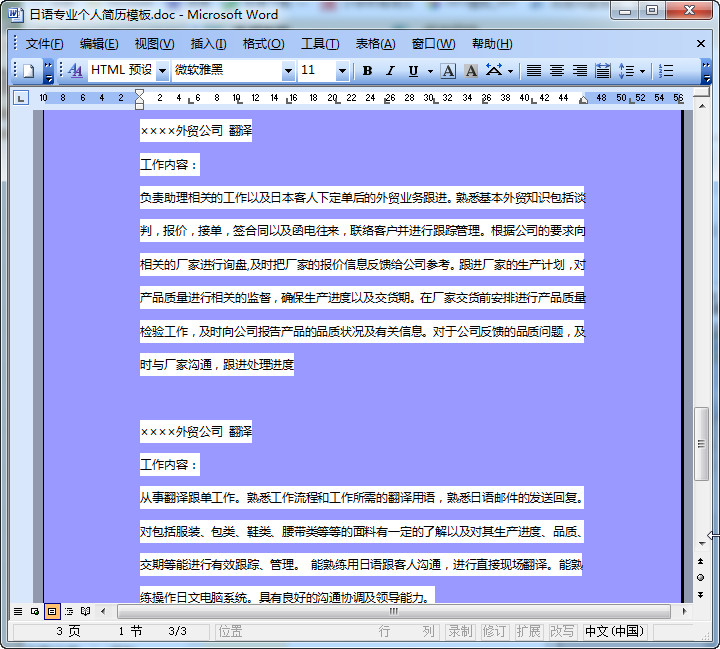The width and height of the screenshot is (720, 649).
Task: Click the 中文(中国) language indicator
Action: point(614,632)
